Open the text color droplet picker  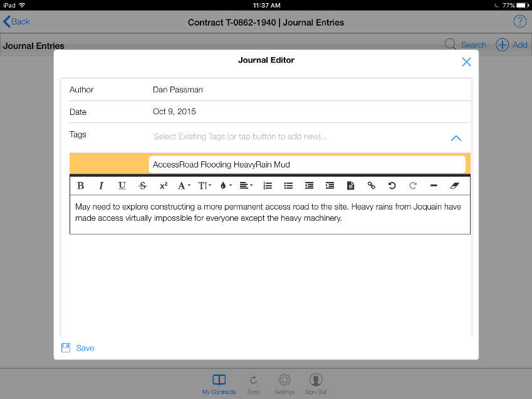point(226,186)
